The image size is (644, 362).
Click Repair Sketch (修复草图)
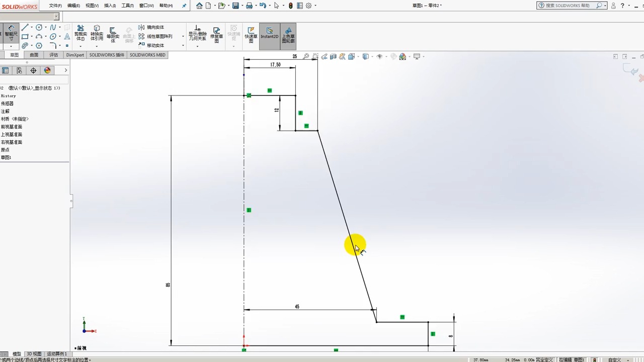coord(216,35)
